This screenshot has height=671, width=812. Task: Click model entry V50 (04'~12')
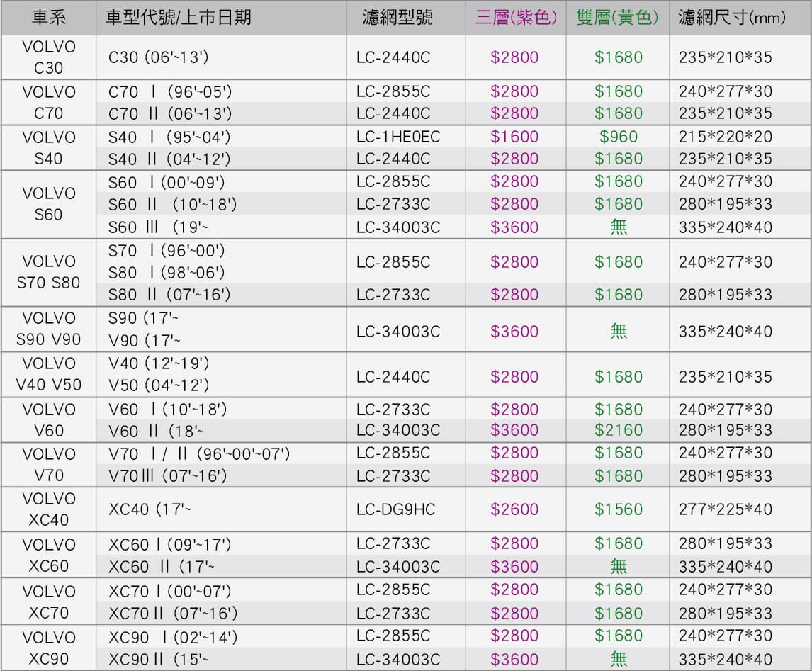pyautogui.click(x=159, y=385)
